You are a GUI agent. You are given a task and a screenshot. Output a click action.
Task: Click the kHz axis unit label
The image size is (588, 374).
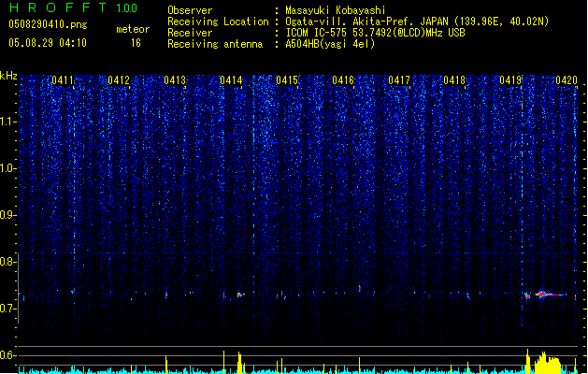(x=8, y=76)
